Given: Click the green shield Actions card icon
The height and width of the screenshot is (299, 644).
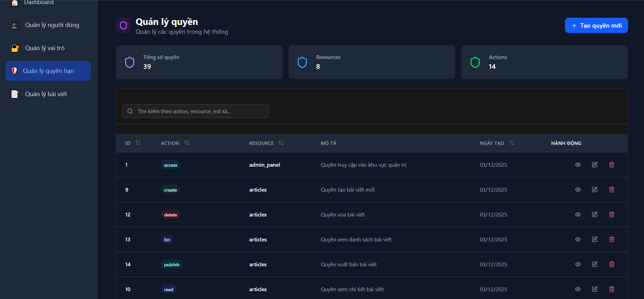Looking at the screenshot, I should (x=475, y=62).
